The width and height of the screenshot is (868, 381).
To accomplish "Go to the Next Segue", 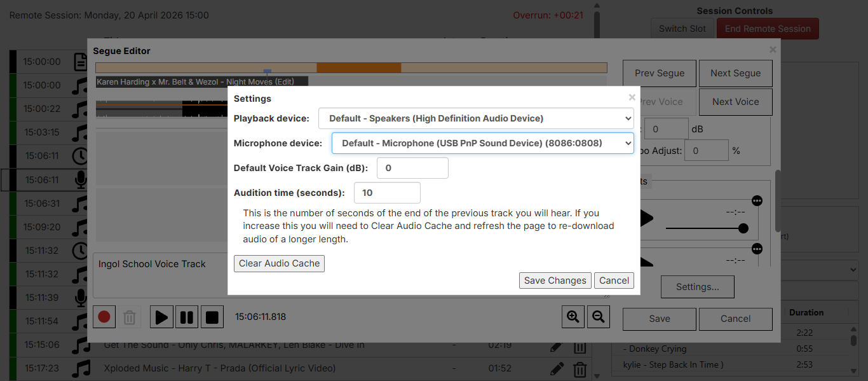I will [x=735, y=73].
